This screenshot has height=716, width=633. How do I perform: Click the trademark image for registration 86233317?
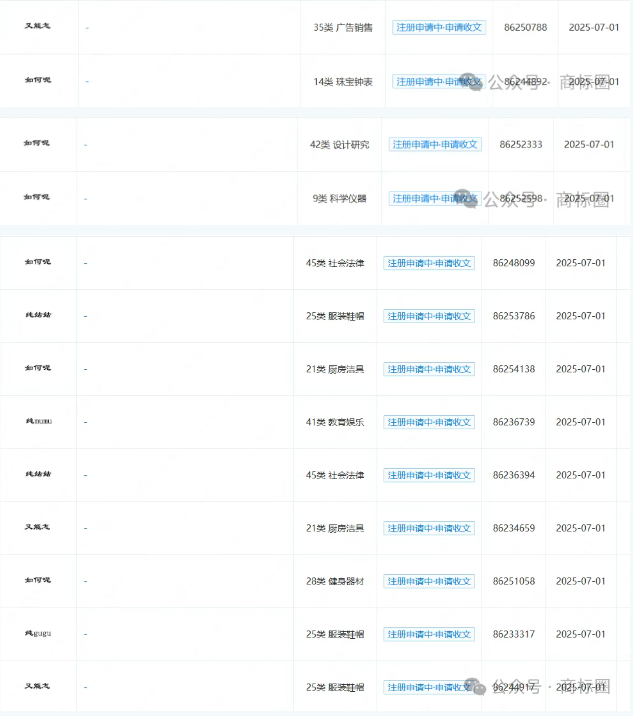point(37,634)
